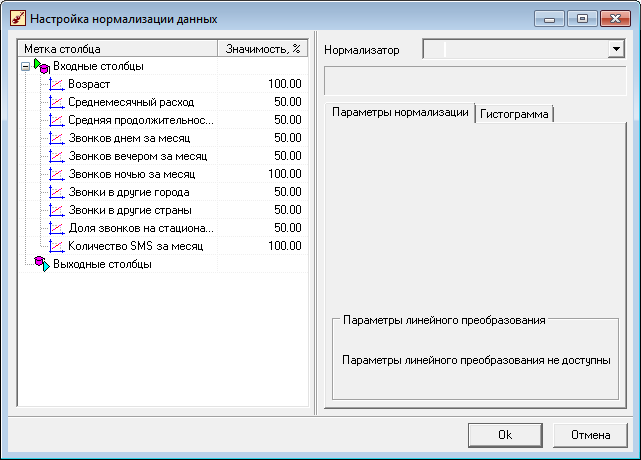641x460 pixels.
Task: Click the chart icon beside Звонки в другие города
Action: pos(56,192)
